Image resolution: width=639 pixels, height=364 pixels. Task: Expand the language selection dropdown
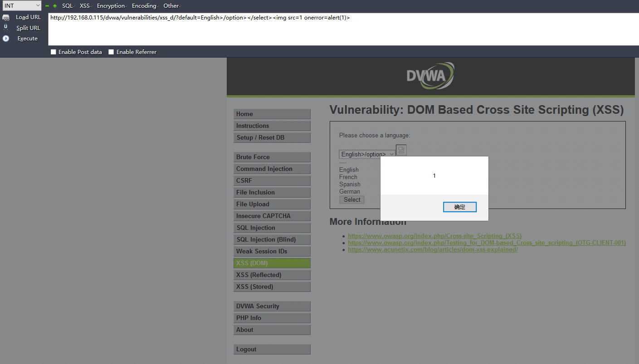pyautogui.click(x=367, y=154)
